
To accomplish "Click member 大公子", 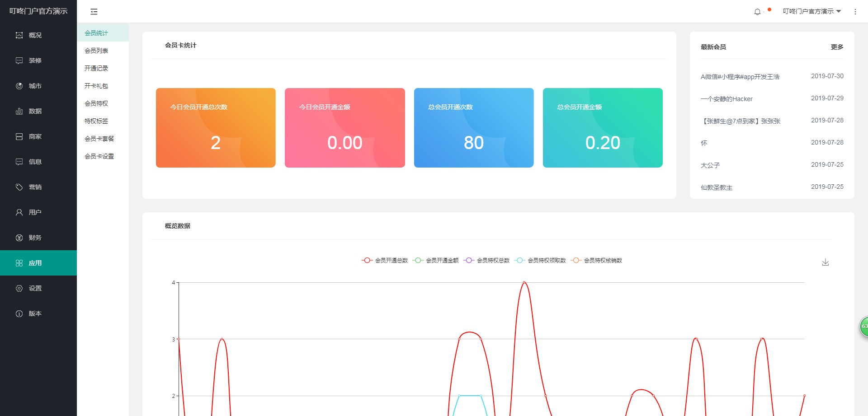I will [x=710, y=165].
